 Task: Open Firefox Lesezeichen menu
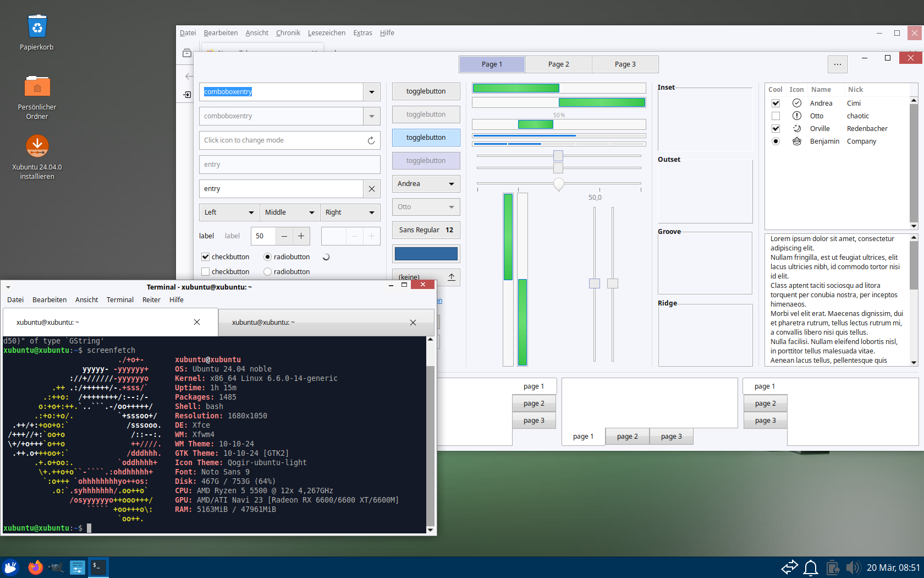tap(327, 33)
